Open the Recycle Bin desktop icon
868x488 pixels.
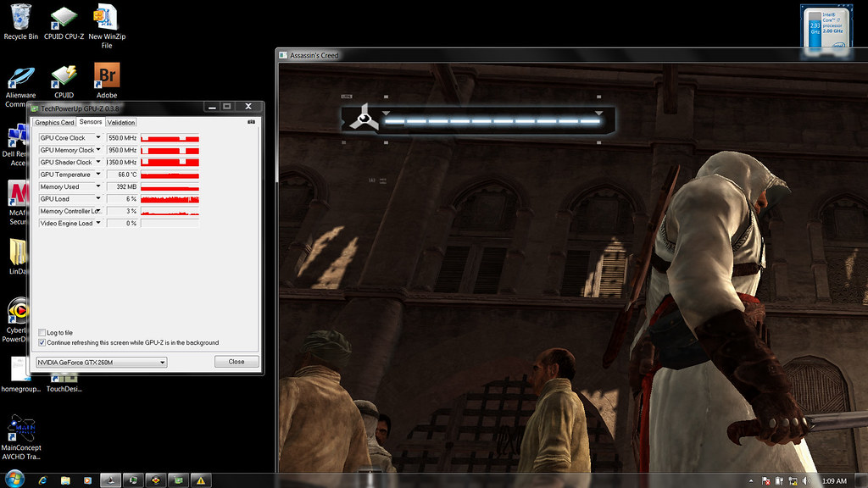coord(20,22)
